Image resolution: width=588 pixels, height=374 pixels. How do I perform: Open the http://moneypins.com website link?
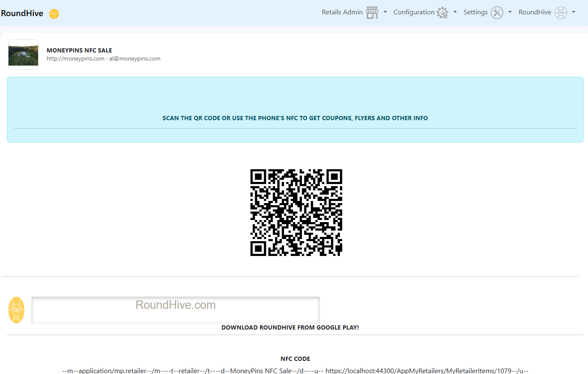click(x=75, y=59)
